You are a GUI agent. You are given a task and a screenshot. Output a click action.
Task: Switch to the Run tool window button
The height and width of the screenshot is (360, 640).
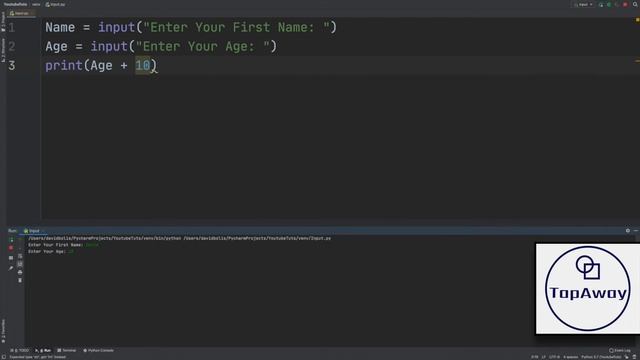click(43, 350)
